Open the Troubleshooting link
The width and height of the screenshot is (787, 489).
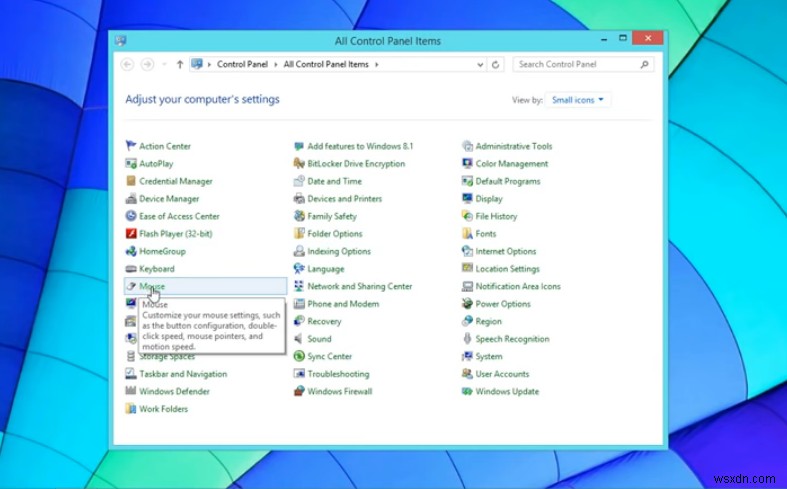338,374
